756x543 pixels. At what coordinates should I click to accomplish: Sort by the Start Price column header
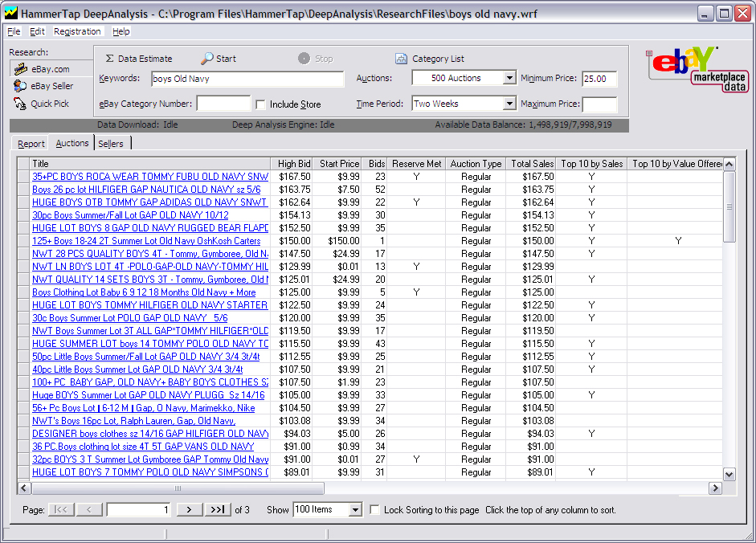[337, 164]
